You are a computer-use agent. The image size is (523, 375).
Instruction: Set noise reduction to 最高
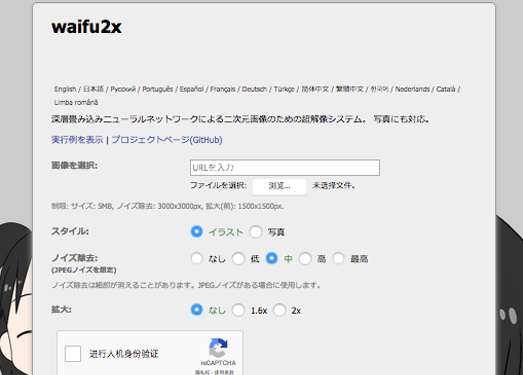click(338, 258)
